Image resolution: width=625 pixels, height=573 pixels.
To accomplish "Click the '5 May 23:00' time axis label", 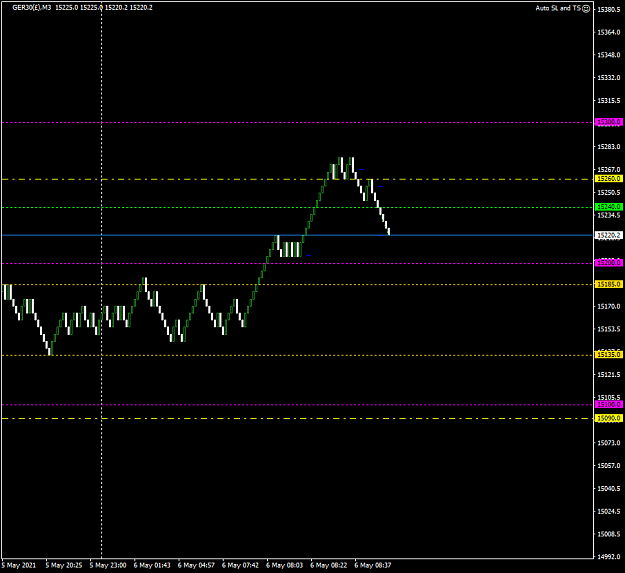I will tap(108, 565).
